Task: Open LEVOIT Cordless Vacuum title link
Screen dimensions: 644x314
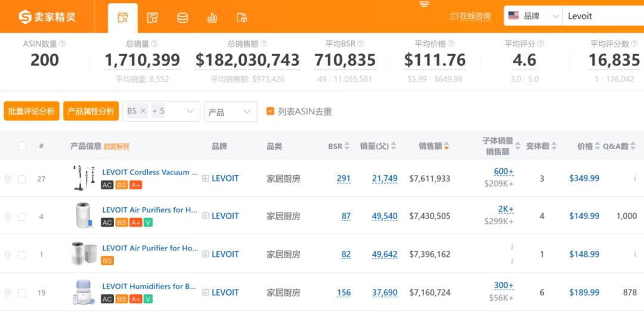Action: [x=150, y=172]
